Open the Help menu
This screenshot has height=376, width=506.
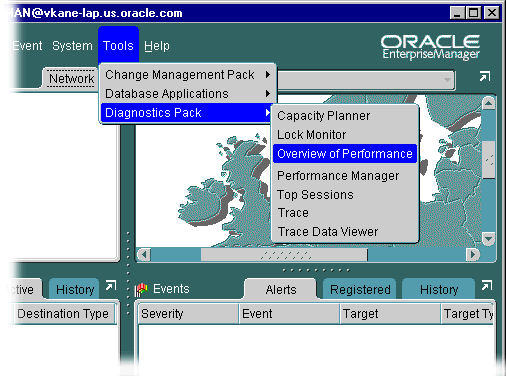pyautogui.click(x=157, y=46)
